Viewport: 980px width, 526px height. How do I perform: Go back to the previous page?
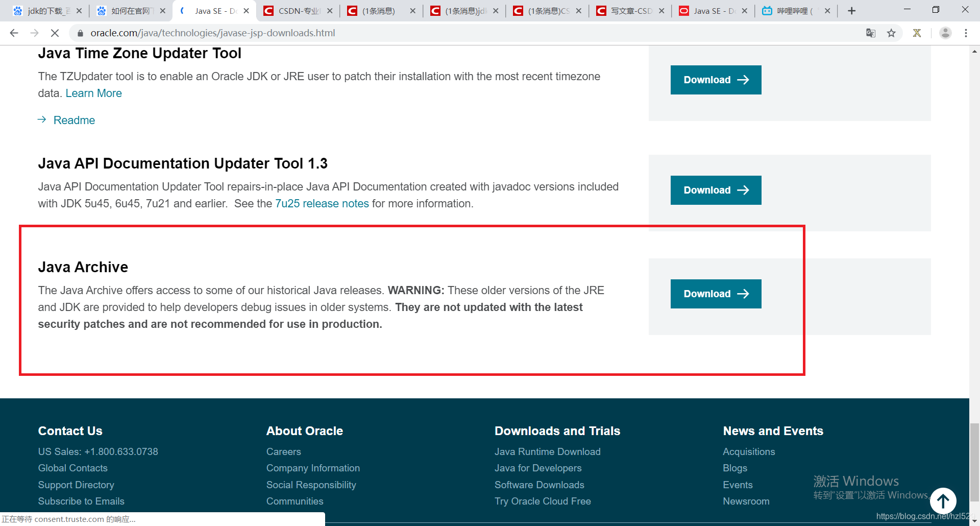(14, 33)
